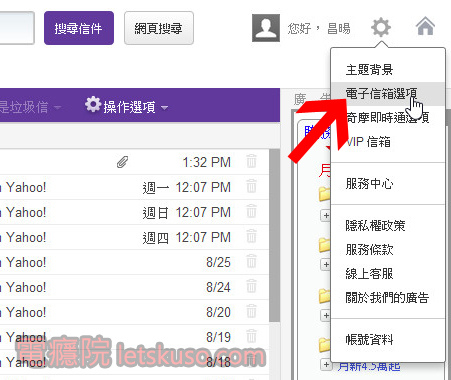Open the Yahoo! email dated 8/25
The height and width of the screenshot is (380, 451).
[133, 262]
